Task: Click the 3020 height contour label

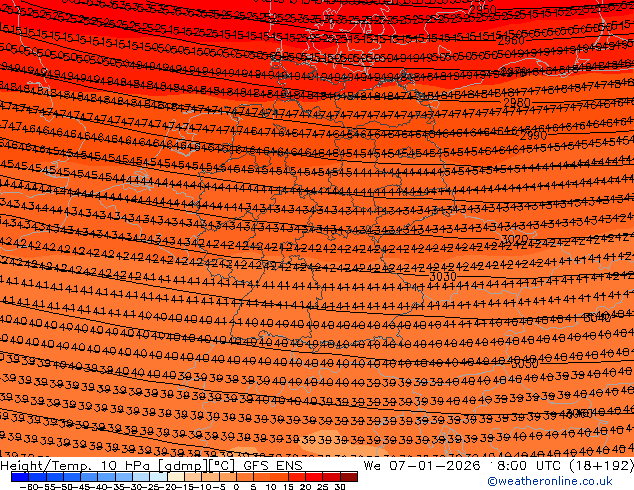Action: [x=515, y=239]
